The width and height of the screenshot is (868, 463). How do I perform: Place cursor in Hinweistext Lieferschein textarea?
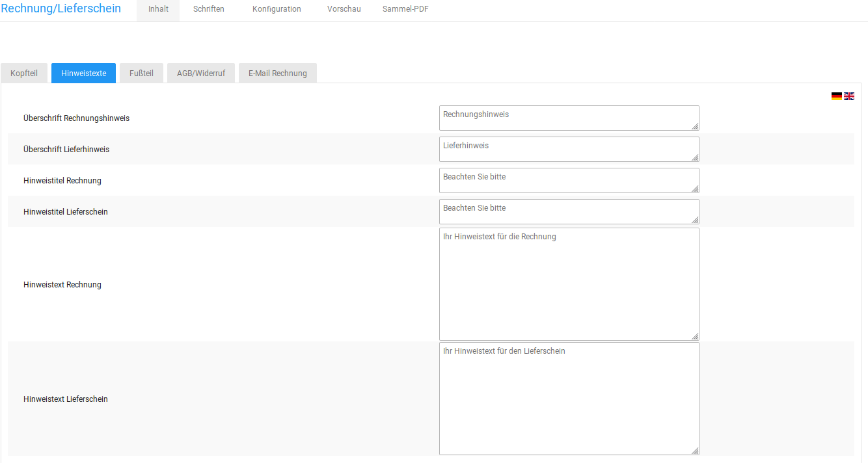[x=569, y=399]
